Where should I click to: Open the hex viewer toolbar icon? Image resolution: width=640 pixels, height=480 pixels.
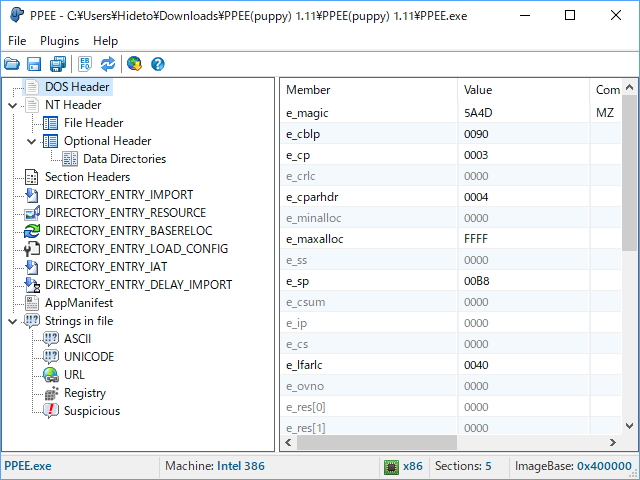[x=85, y=64]
